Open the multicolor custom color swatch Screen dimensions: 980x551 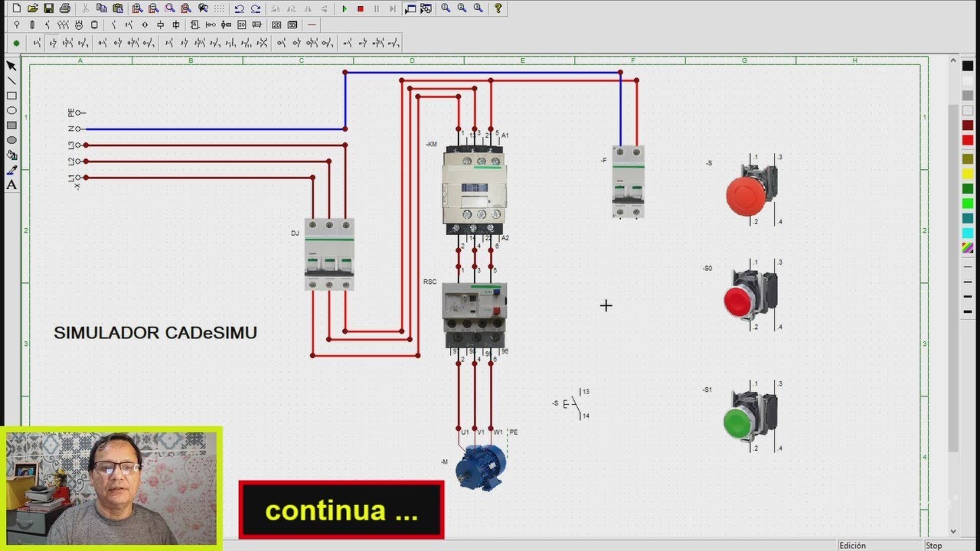tap(968, 248)
